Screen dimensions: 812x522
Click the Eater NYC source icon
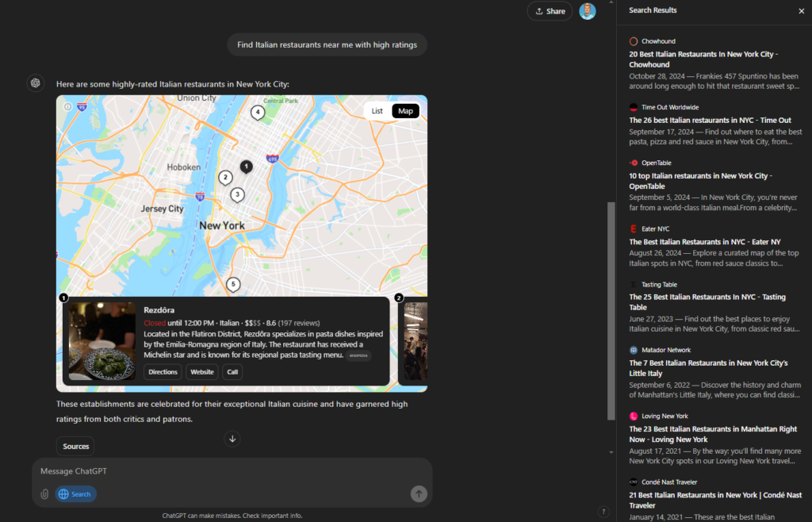pos(634,229)
